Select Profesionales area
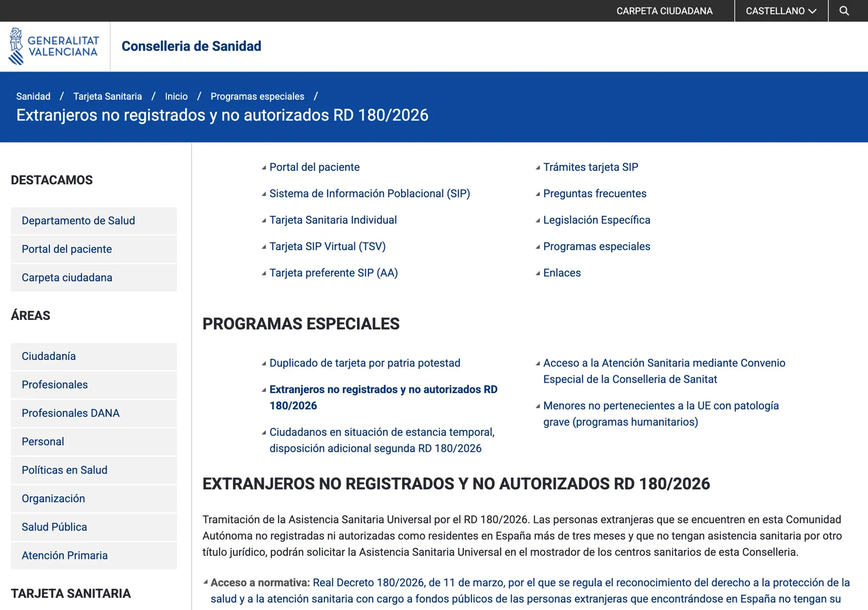This screenshot has width=868, height=610. point(94,385)
